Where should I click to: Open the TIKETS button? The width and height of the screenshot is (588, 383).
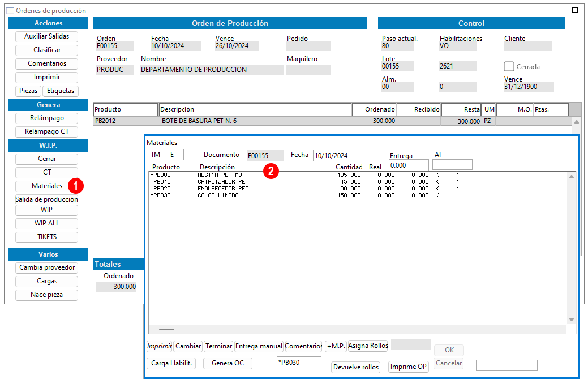(47, 237)
